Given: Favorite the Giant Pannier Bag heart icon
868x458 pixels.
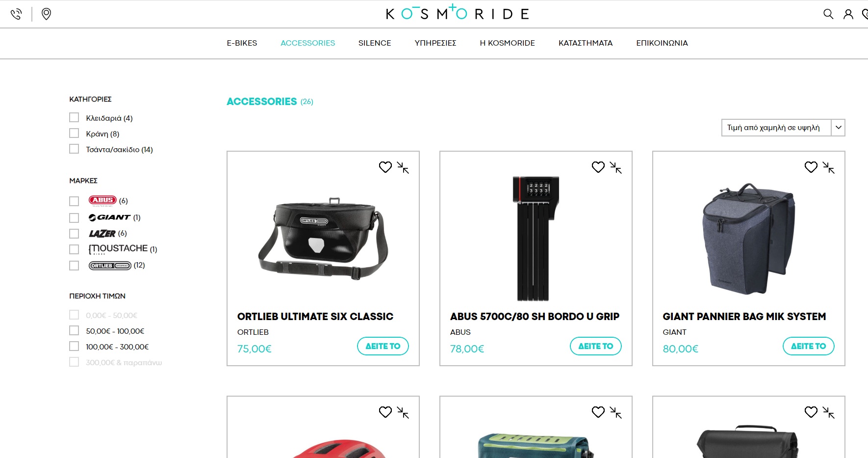Looking at the screenshot, I should (x=811, y=167).
